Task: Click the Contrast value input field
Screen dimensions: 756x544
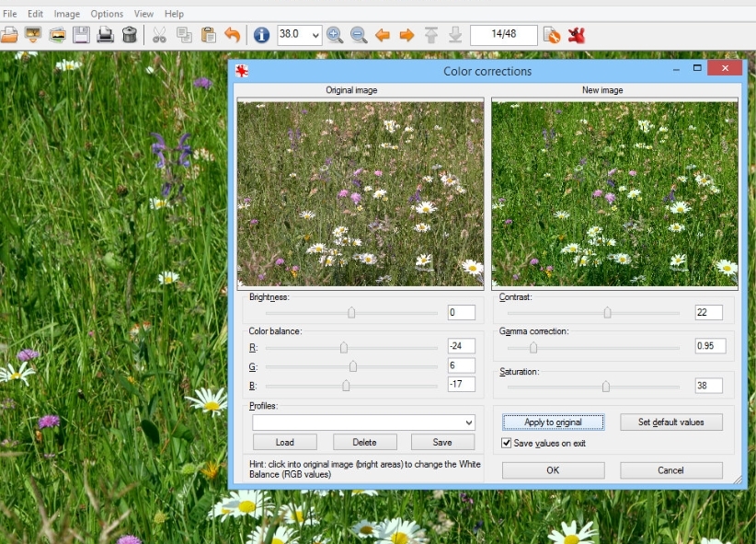Action: (709, 312)
